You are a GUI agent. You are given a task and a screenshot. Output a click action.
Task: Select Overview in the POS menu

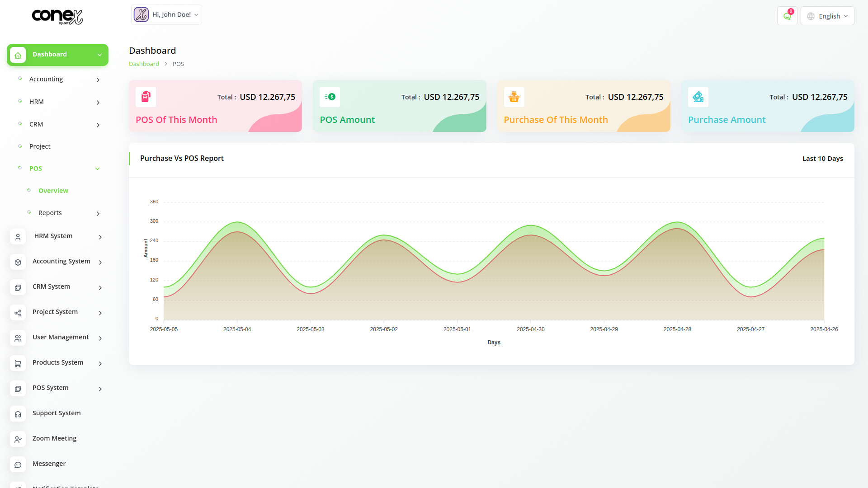(x=53, y=191)
